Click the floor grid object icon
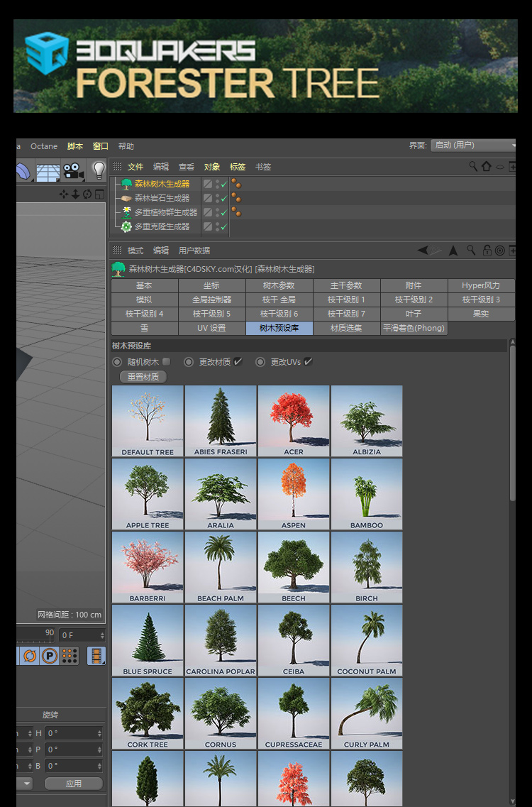This screenshot has height=807, width=532. 48,172
